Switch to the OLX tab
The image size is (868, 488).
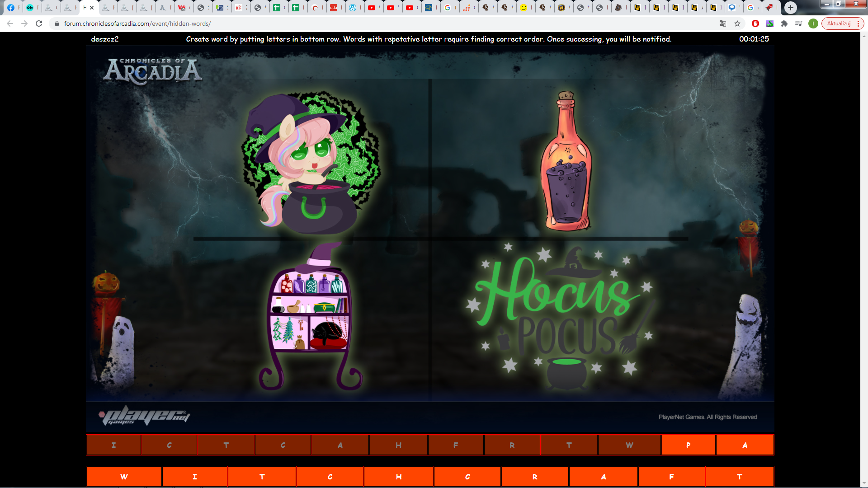point(30,8)
